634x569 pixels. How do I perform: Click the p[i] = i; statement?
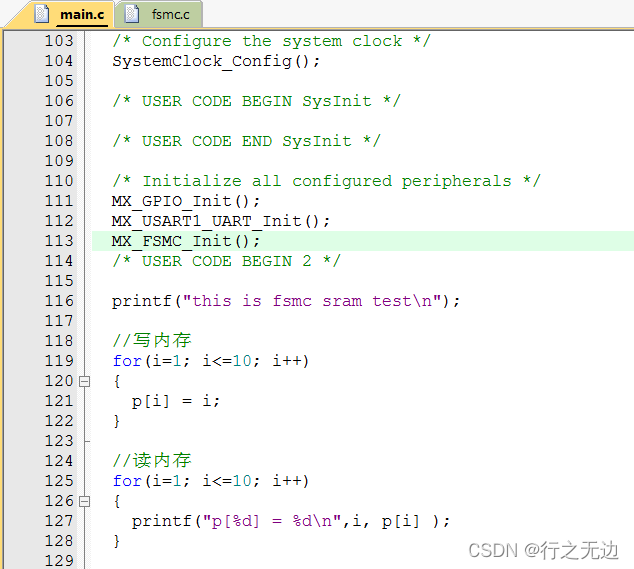pyautogui.click(x=175, y=401)
